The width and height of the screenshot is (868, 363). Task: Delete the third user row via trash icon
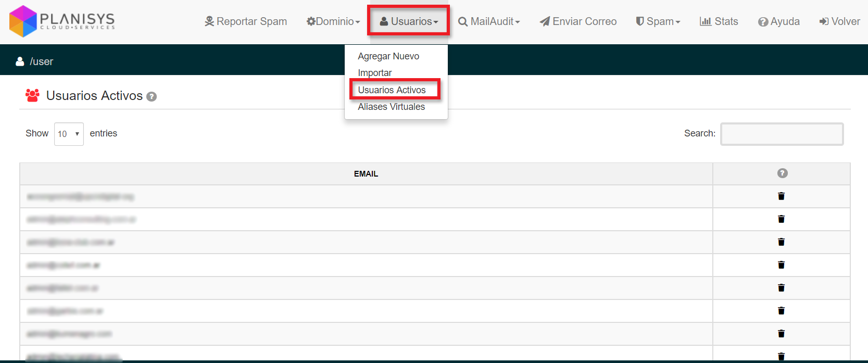click(x=781, y=242)
